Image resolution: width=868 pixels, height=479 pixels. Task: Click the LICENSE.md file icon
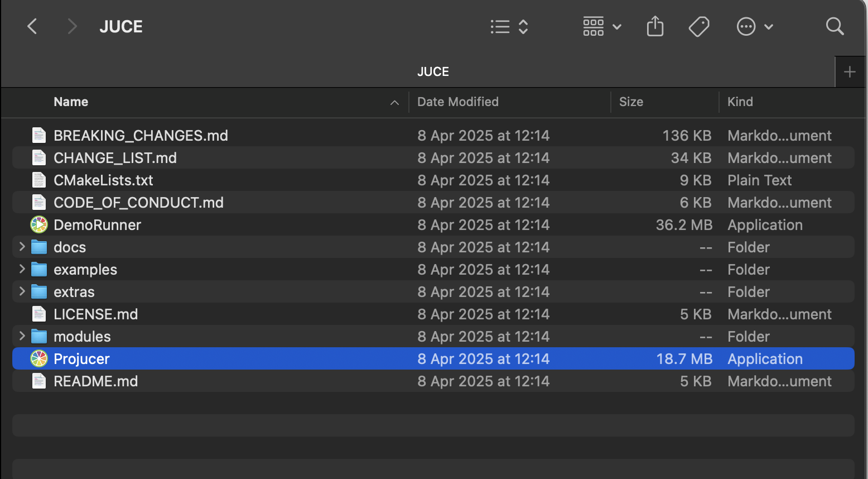(39, 314)
